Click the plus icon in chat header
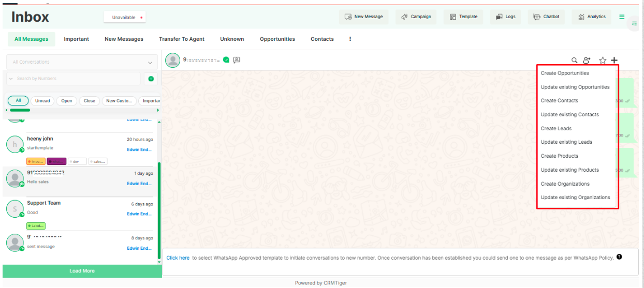 click(614, 60)
